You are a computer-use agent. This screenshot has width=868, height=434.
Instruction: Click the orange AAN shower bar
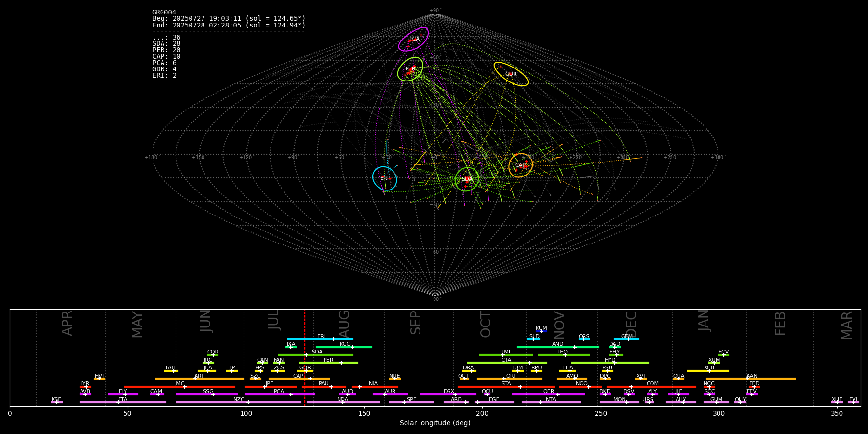[751, 379]
